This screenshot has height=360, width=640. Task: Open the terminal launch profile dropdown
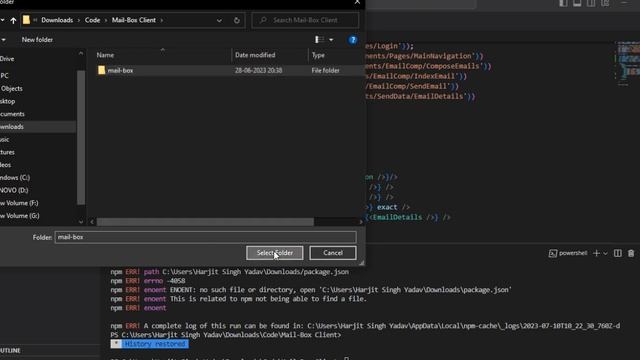(x=605, y=253)
